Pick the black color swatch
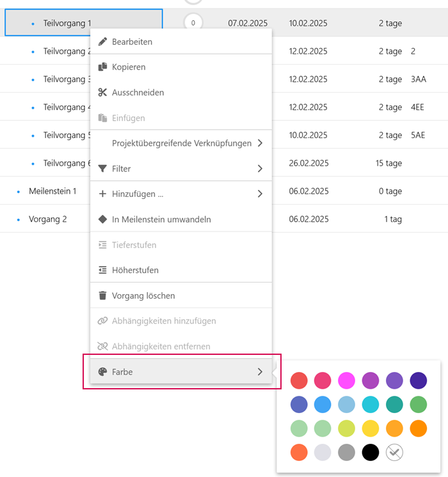Viewport: 448px width, 477px height. click(371, 453)
